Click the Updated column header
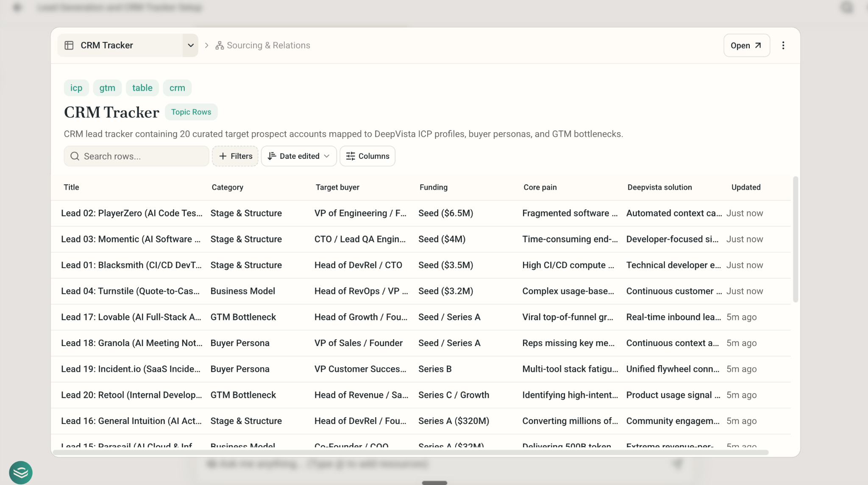Viewport: 868px width, 485px height. pyautogui.click(x=746, y=187)
